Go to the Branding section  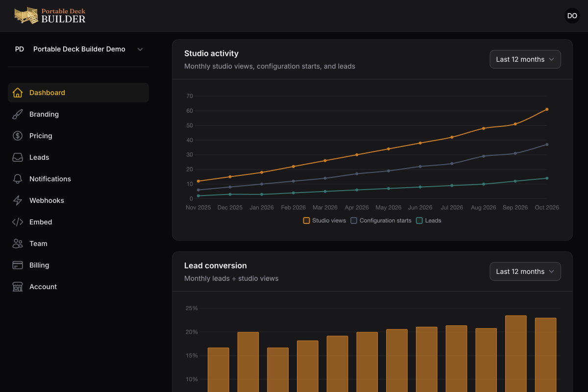pyautogui.click(x=78, y=114)
